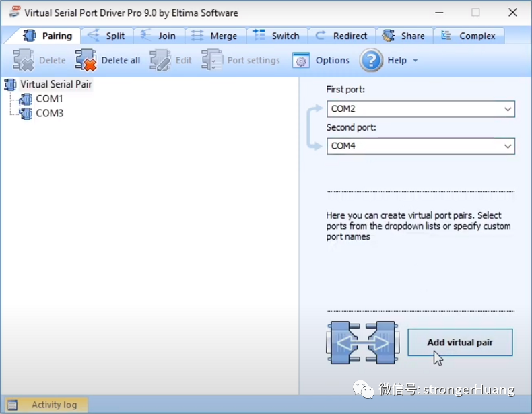Switch to the Merge tab

tap(215, 36)
